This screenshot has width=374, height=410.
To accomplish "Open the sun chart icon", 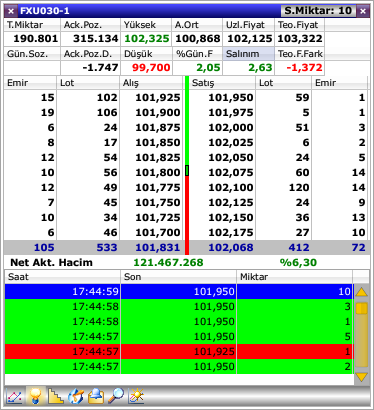I will [136, 396].
